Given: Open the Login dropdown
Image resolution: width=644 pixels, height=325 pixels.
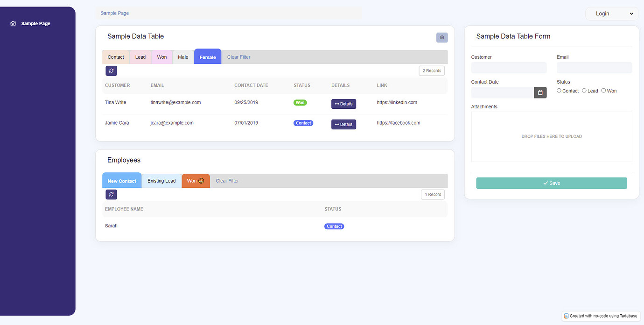Looking at the screenshot, I should [612, 14].
